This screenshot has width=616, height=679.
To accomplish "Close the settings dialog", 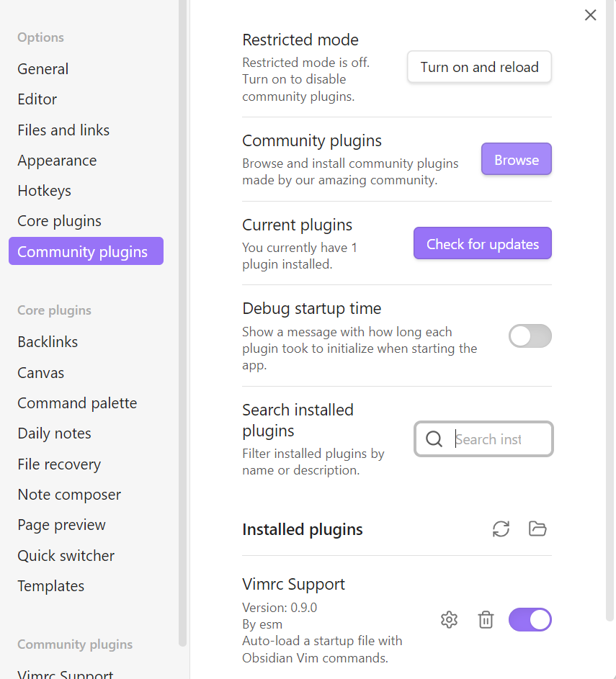I will [591, 15].
